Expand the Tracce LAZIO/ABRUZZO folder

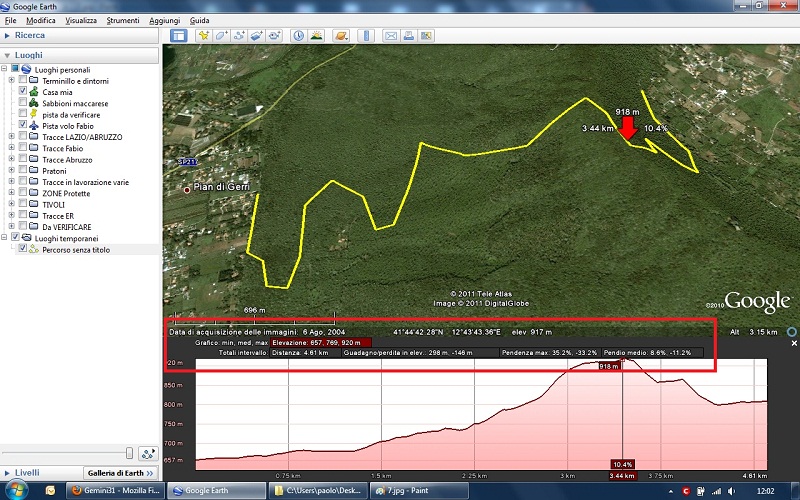point(11,136)
